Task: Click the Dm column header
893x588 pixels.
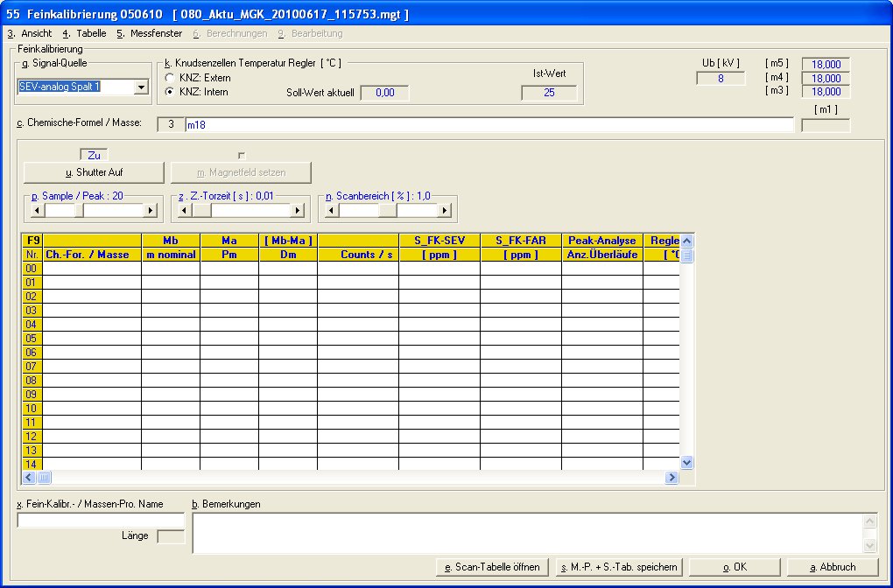Action: 288,255
